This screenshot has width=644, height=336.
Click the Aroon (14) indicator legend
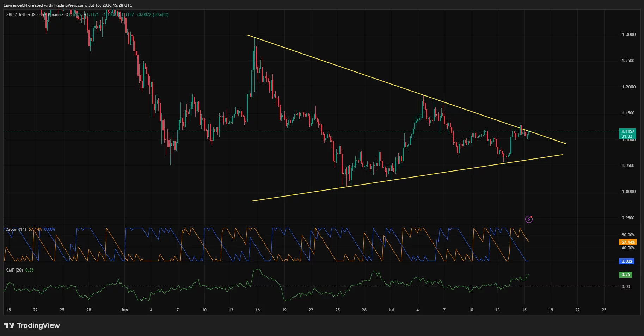16,229
